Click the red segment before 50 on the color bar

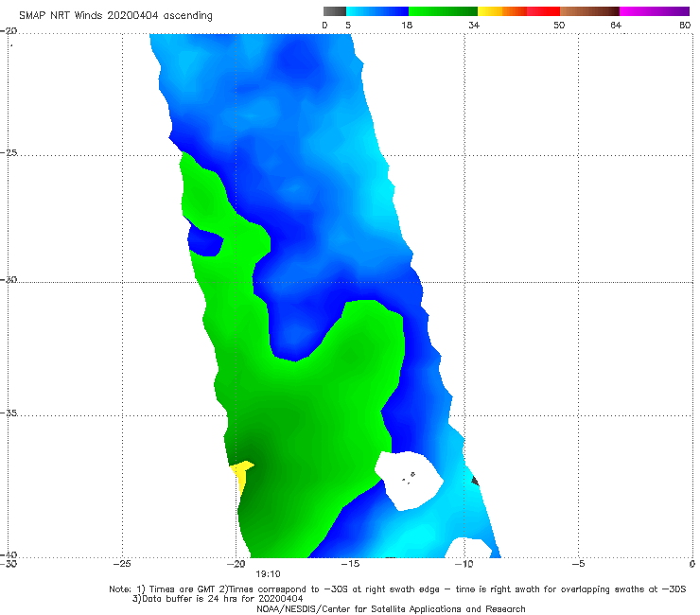click(x=543, y=11)
